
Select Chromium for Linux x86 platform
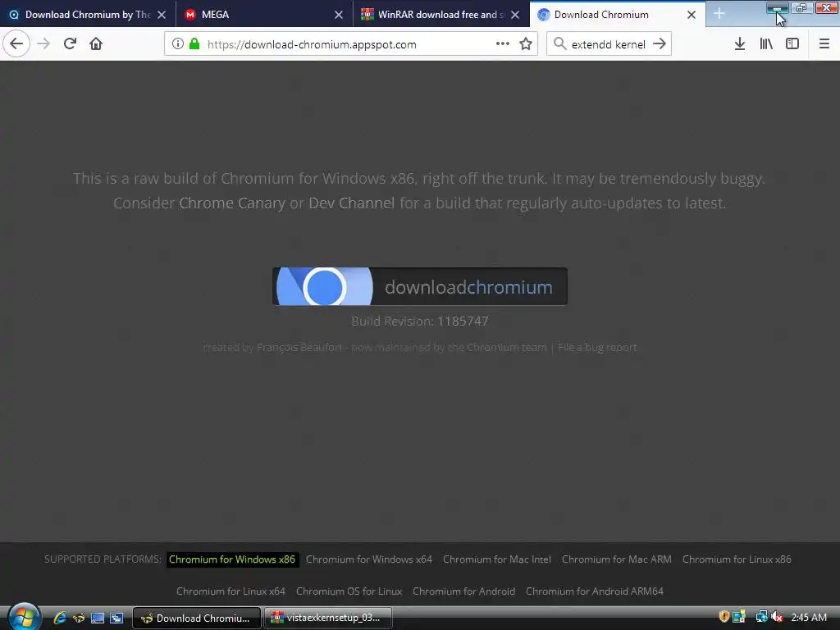pyautogui.click(x=737, y=559)
